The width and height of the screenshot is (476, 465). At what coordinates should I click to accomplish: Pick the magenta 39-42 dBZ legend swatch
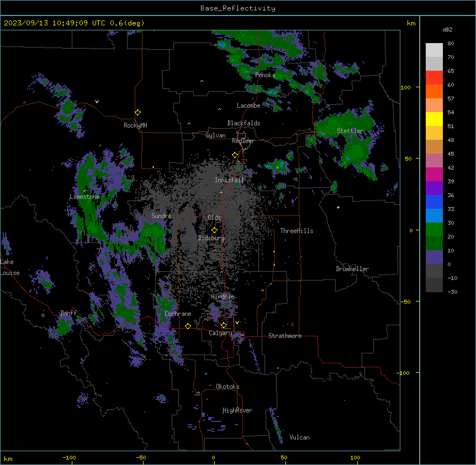point(434,174)
